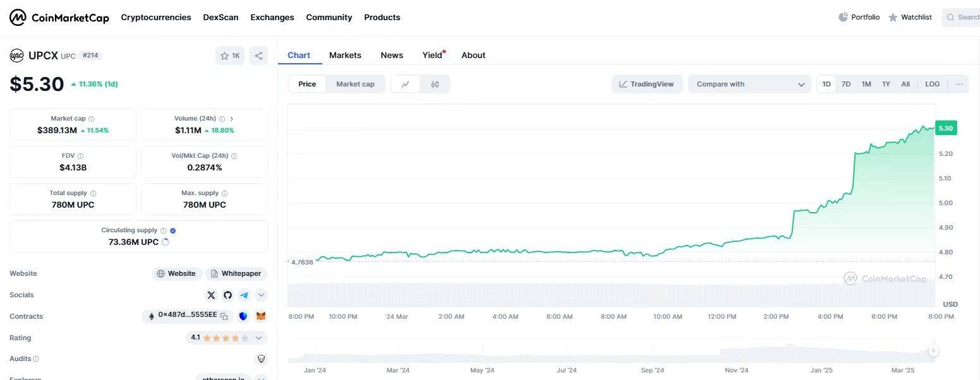This screenshot has width=980, height=380.
Task: Click the UPCX coin logo
Action: pos(16,56)
